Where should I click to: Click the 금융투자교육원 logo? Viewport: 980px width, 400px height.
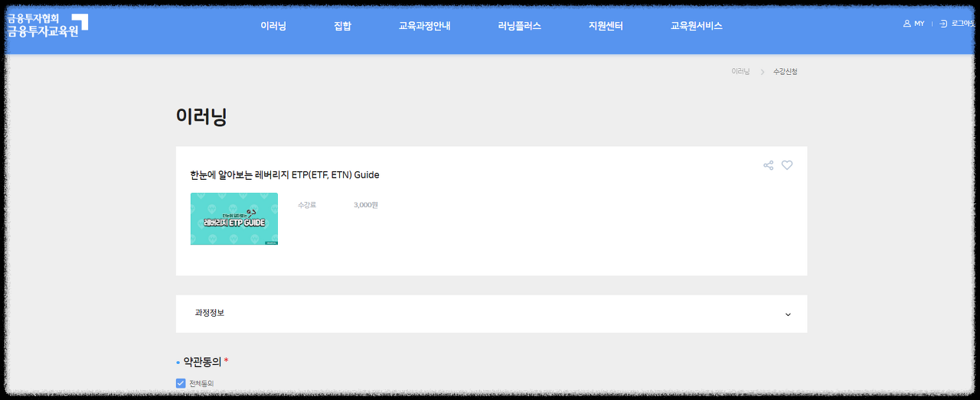(47, 25)
